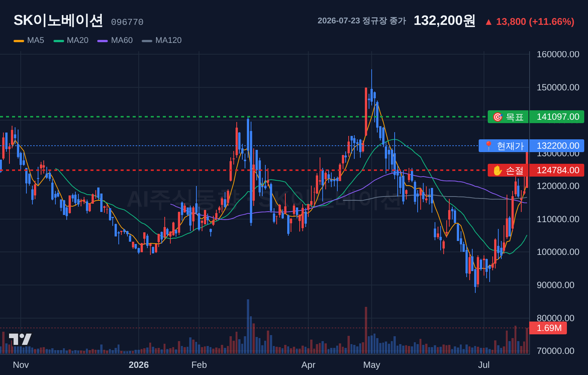Viewport: 588px width, 375px height.
Task: Click the SK이노베이션 stock title
Action: [x=58, y=20]
